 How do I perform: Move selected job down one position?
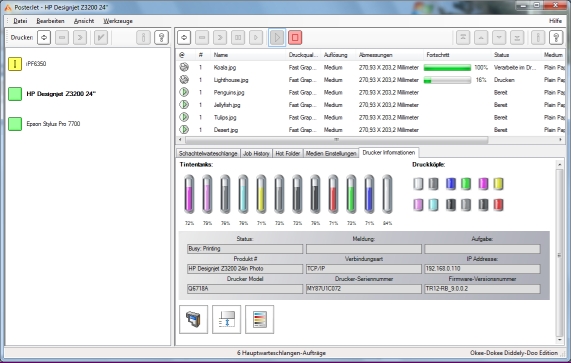click(x=499, y=38)
